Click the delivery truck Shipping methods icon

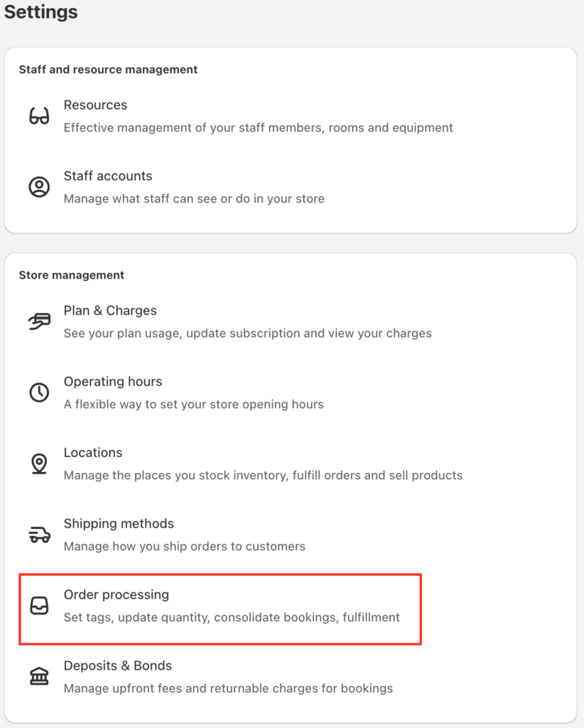[x=39, y=535]
